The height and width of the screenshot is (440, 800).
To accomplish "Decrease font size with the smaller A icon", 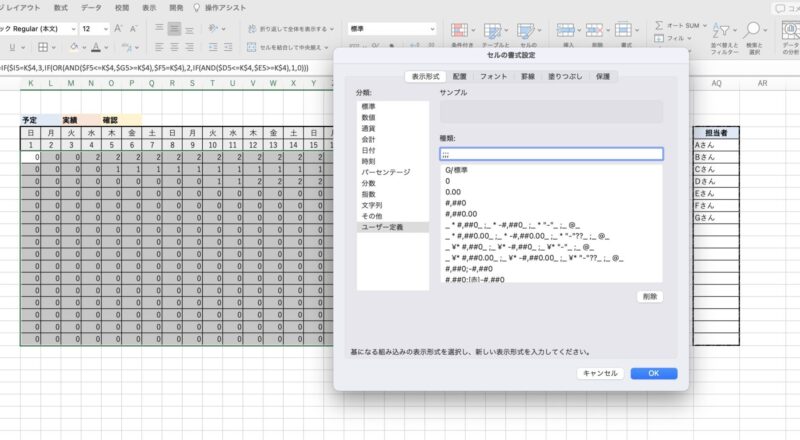I will [x=134, y=29].
